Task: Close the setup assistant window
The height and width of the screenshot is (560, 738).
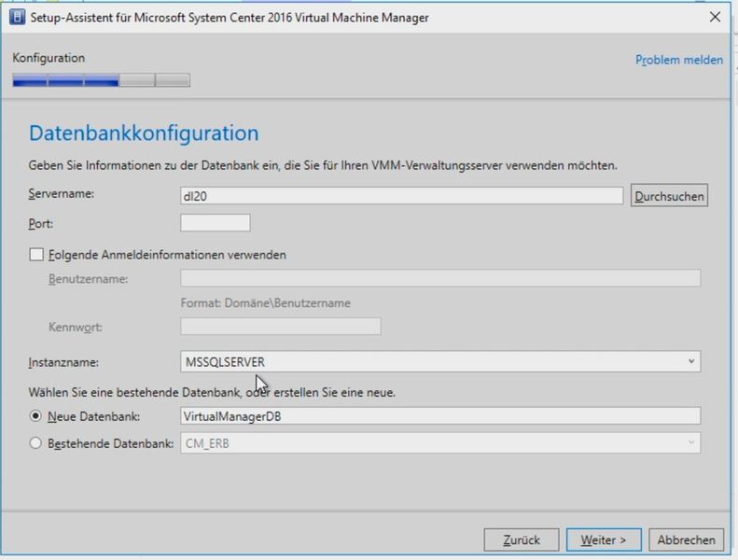Action: click(715, 18)
